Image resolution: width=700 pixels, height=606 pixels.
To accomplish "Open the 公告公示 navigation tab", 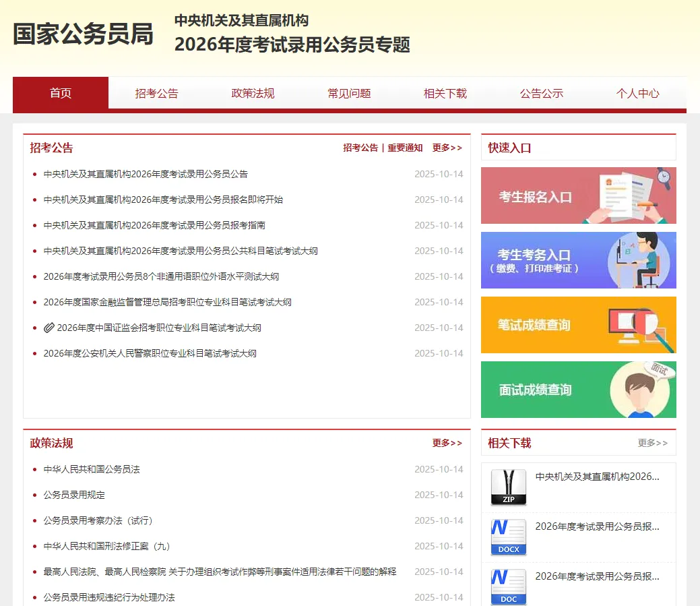I will [x=542, y=93].
